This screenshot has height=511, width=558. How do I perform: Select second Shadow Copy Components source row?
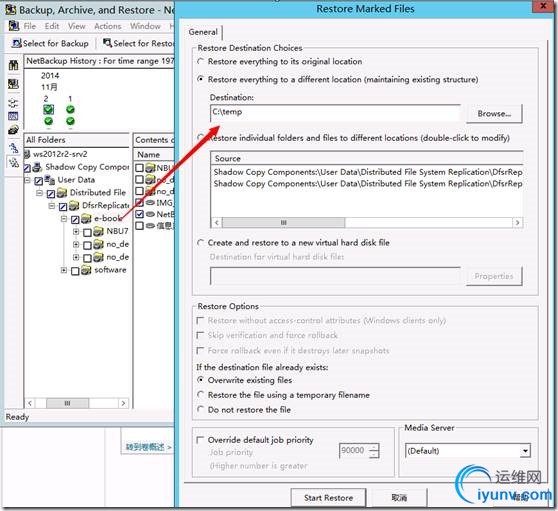tap(368, 184)
